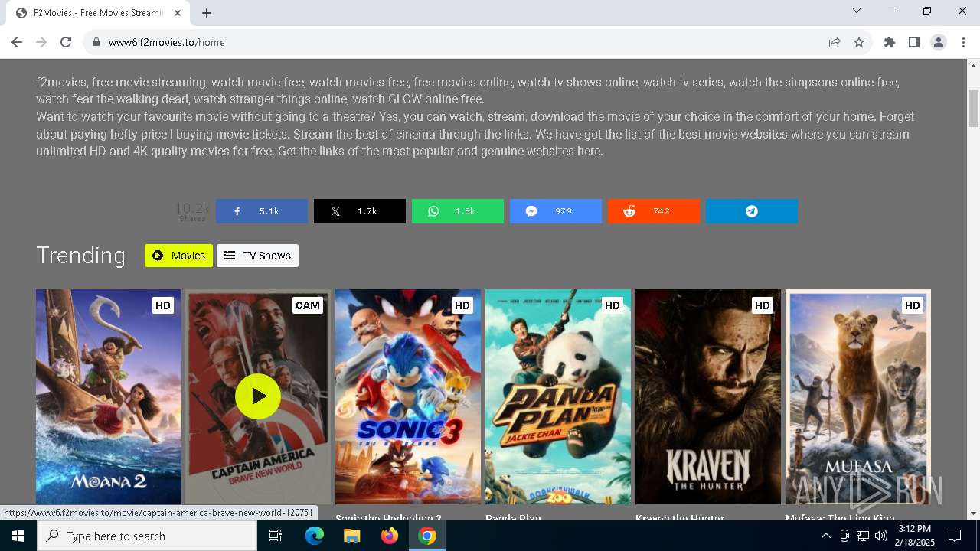
Task: Open the Windows Start menu
Action: click(x=18, y=536)
